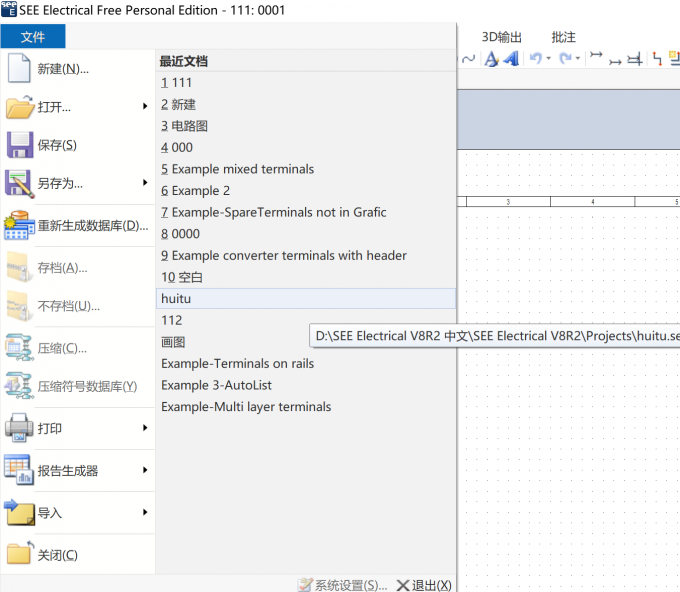Open the 文件 file menu tab
This screenshot has height=592, width=680.
click(x=33, y=36)
